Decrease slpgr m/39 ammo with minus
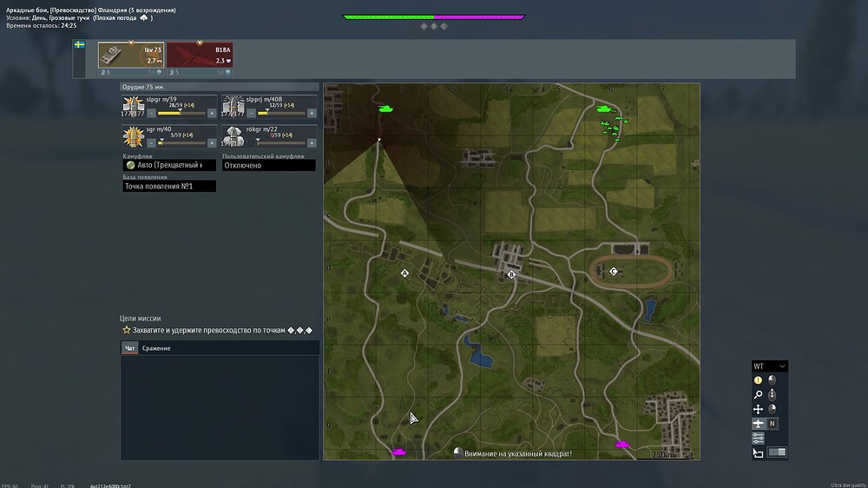Image resolution: width=868 pixels, height=488 pixels. pos(151,113)
